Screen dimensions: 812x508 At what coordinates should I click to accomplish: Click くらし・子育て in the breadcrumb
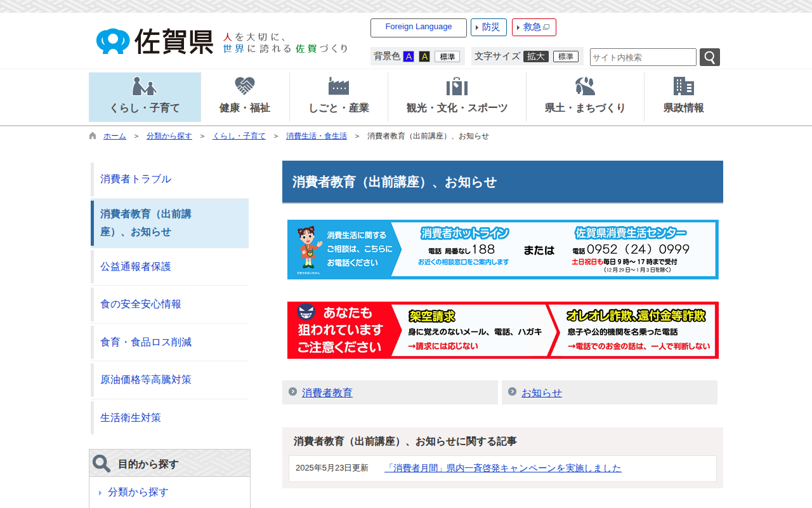click(x=239, y=136)
